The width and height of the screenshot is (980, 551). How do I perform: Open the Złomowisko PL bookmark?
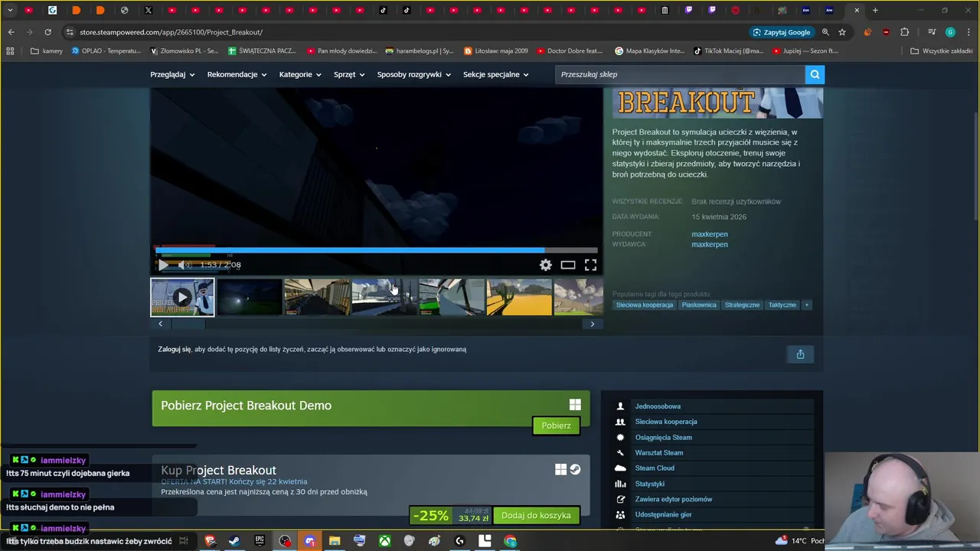click(185, 51)
